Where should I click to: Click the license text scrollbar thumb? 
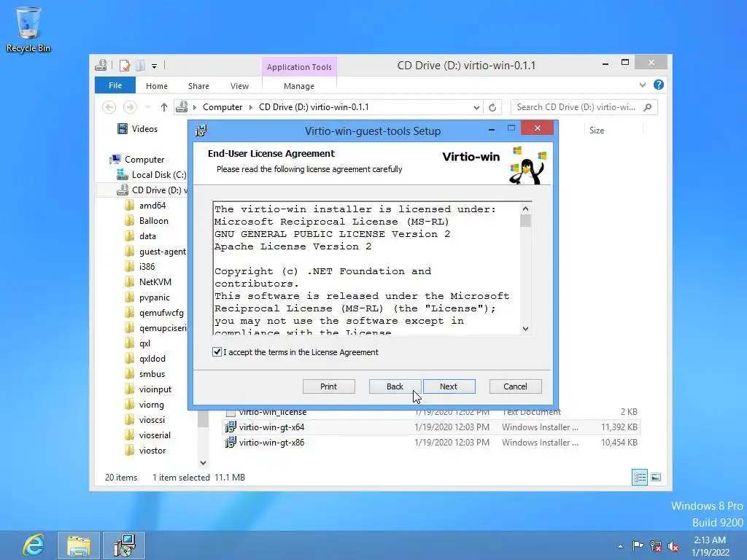coord(525,221)
